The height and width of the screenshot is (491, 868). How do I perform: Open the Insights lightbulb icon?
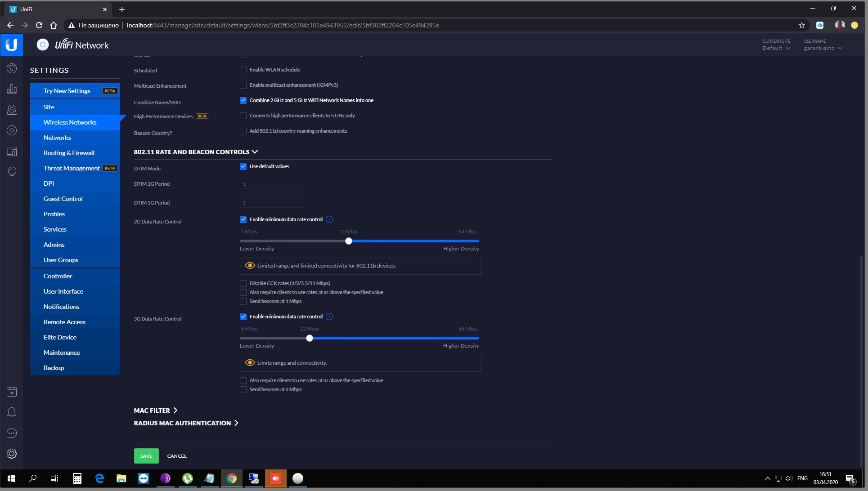coord(12,171)
